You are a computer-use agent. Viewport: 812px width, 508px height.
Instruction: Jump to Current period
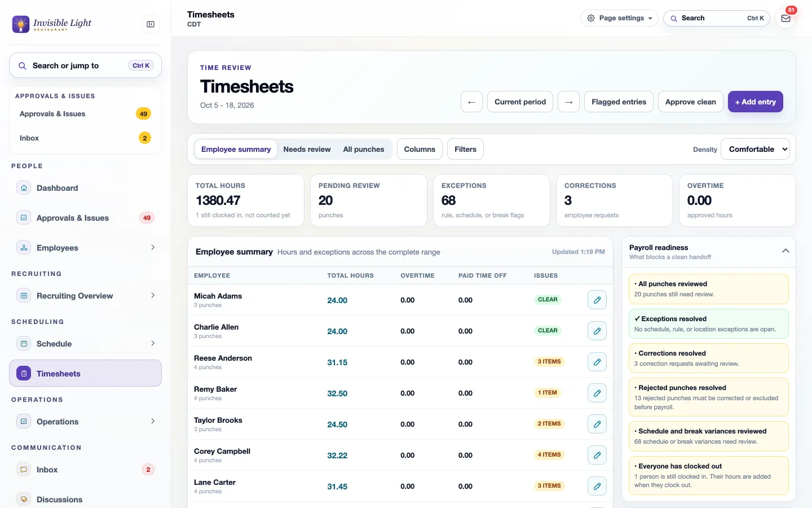[520, 102]
